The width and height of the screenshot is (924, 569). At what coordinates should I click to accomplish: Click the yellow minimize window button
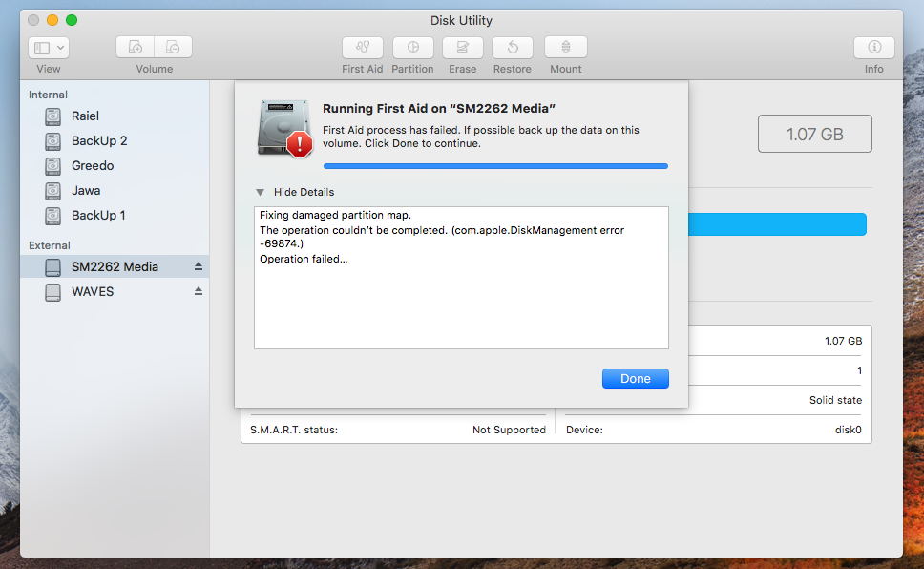(52, 20)
